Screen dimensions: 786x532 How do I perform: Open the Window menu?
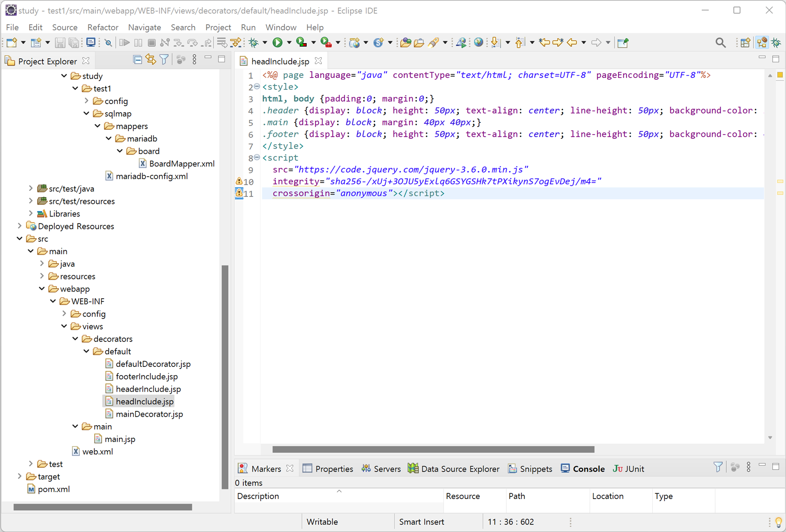tap(281, 27)
